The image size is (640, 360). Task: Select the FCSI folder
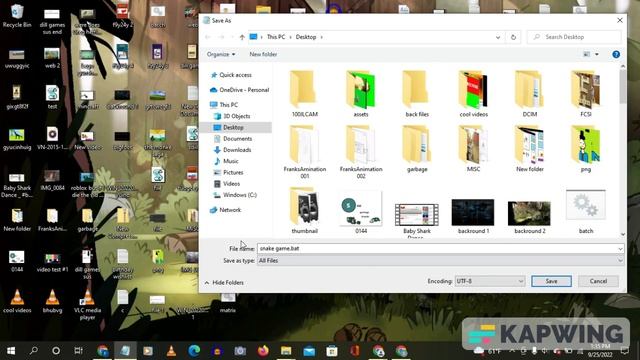coord(586,94)
